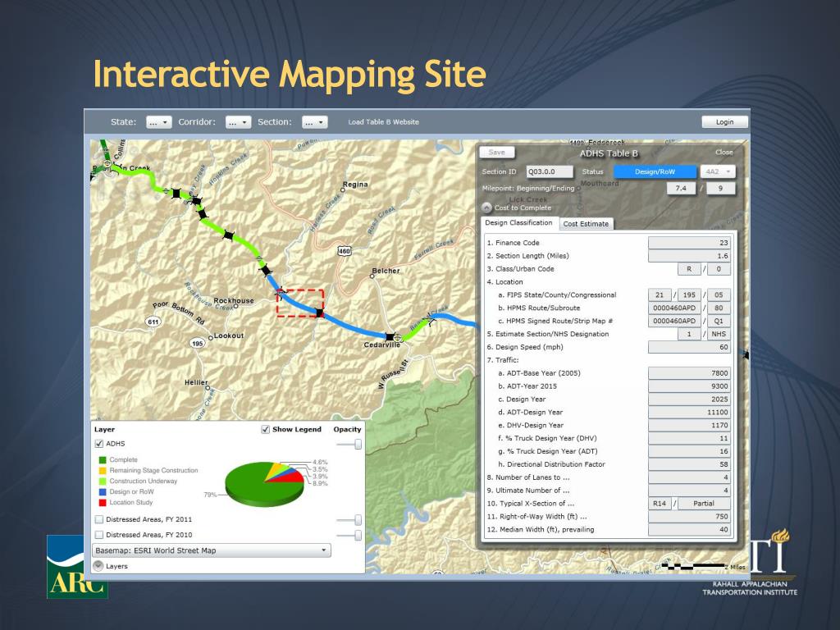
Task: Click the Cedarville marker on map
Action: (x=397, y=337)
